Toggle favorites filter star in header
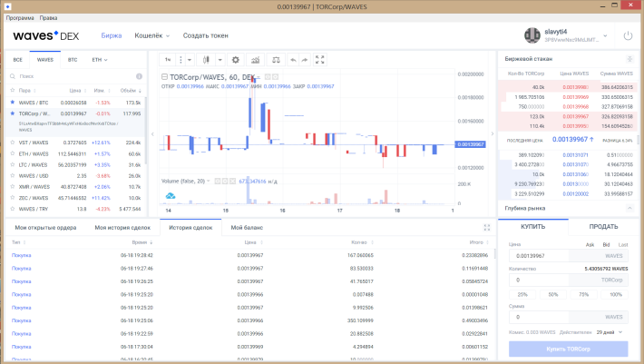 (x=13, y=91)
